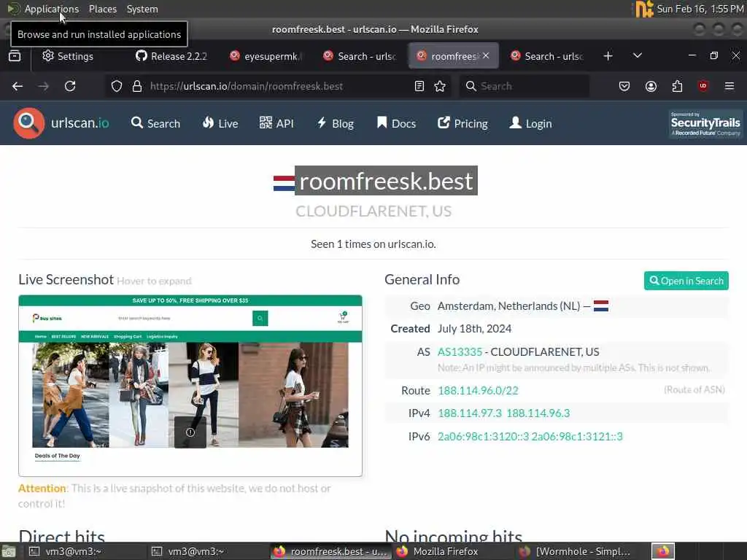Open the Login navigation link

click(x=531, y=123)
